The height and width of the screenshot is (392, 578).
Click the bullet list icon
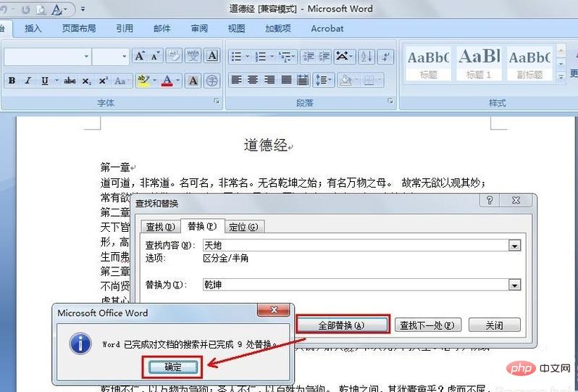point(238,57)
